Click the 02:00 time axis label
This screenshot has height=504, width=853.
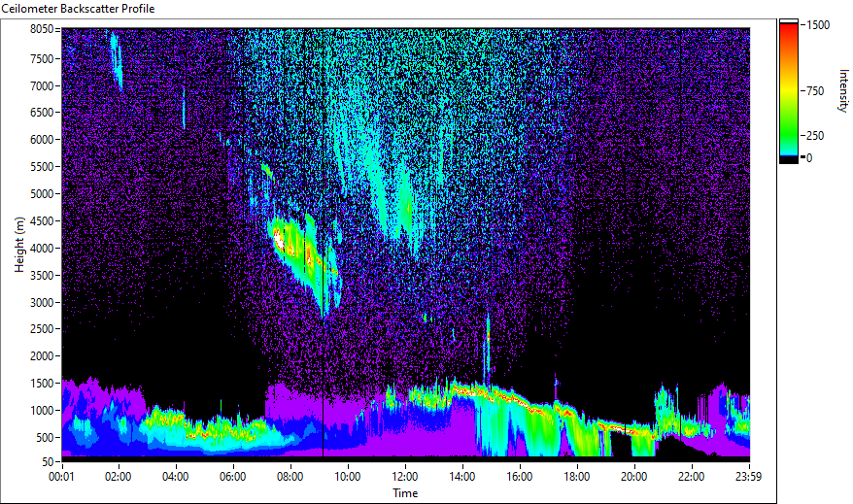point(119,477)
